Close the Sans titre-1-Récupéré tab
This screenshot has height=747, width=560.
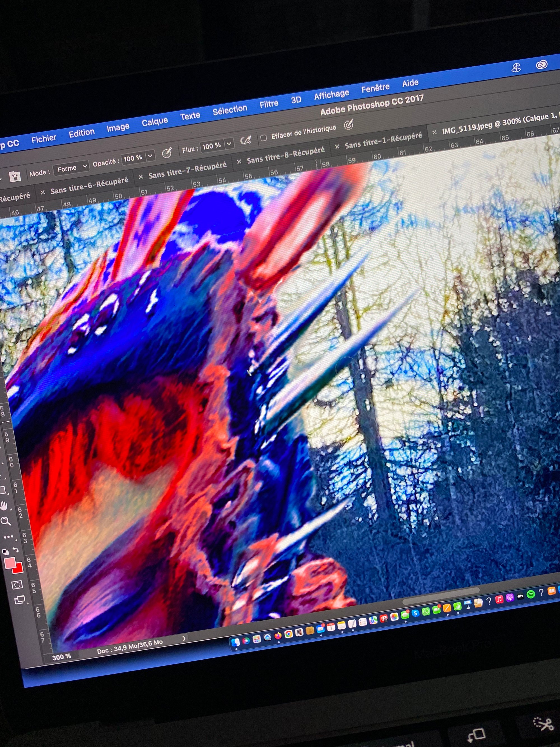click(337, 147)
